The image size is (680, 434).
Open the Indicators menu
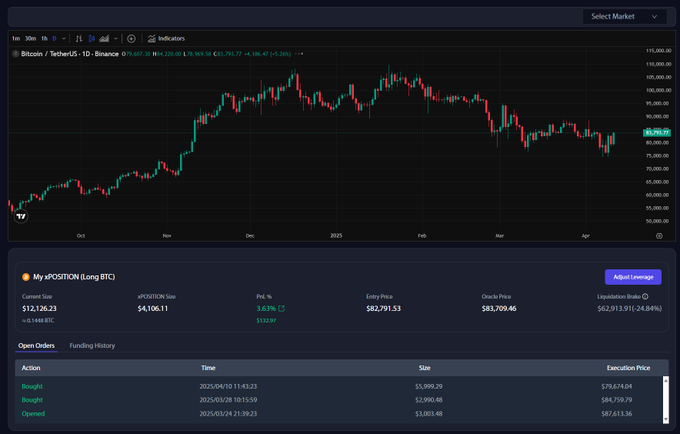click(165, 38)
